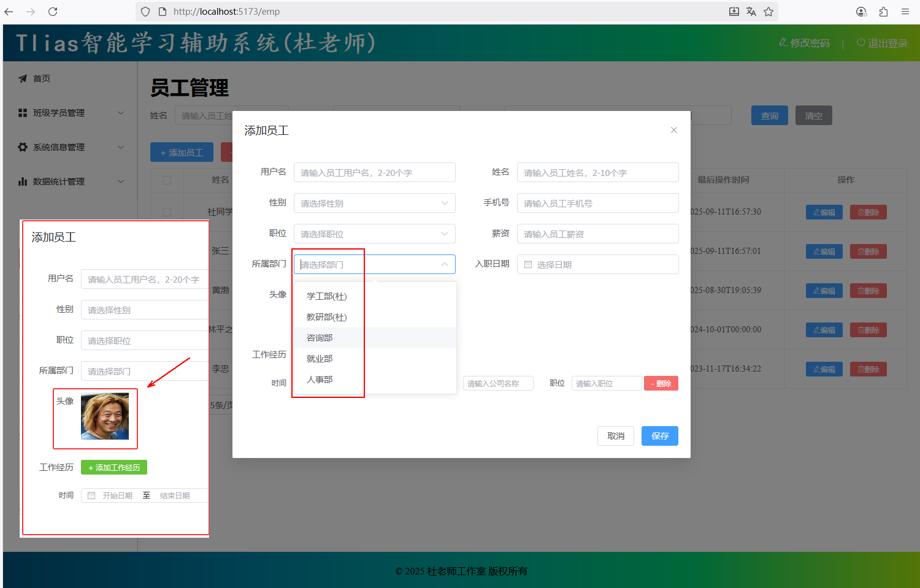The image size is (920, 588).
Task: Open the browser extensions icon
Action: coord(883,12)
